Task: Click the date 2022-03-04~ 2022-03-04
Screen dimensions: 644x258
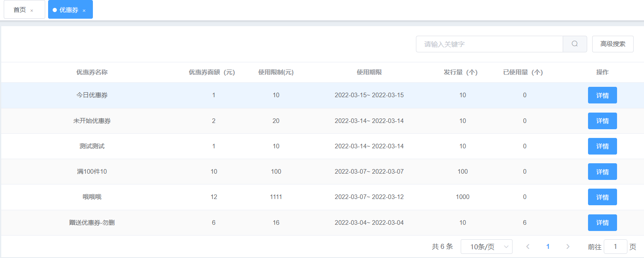Action: [x=369, y=223]
